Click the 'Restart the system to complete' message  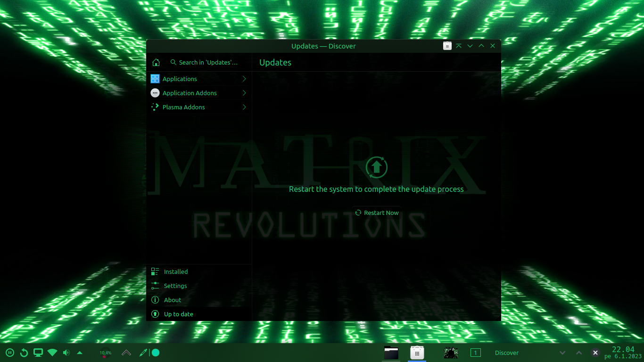(x=376, y=189)
